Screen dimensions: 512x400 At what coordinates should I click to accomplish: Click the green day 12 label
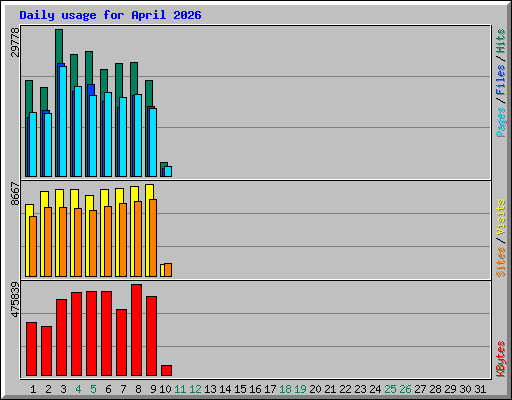tap(195, 389)
